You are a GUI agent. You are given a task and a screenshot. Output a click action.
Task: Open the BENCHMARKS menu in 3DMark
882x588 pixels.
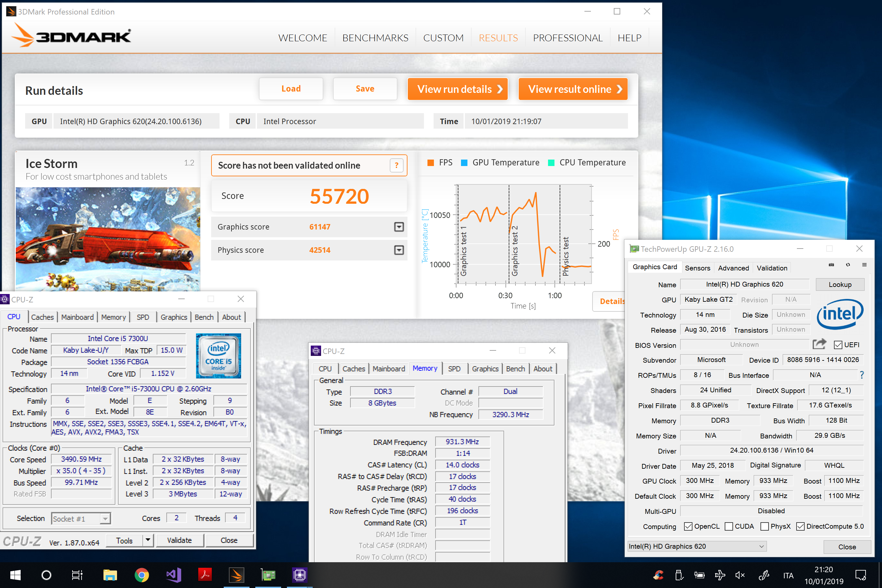(375, 38)
